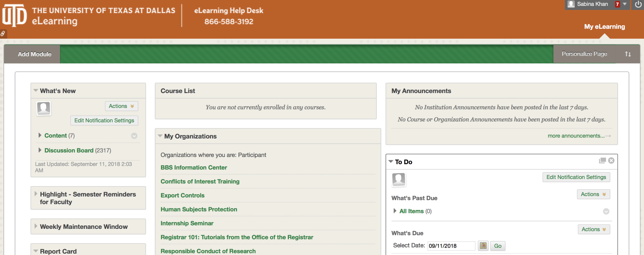Open Responsible Conduct of Research link
The height and width of the screenshot is (255, 644).
pyautogui.click(x=208, y=251)
